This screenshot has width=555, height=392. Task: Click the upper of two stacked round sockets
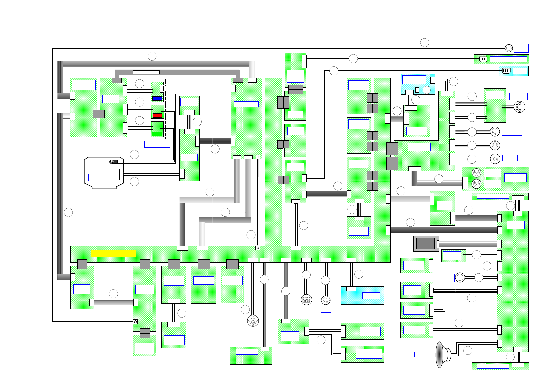476,173
